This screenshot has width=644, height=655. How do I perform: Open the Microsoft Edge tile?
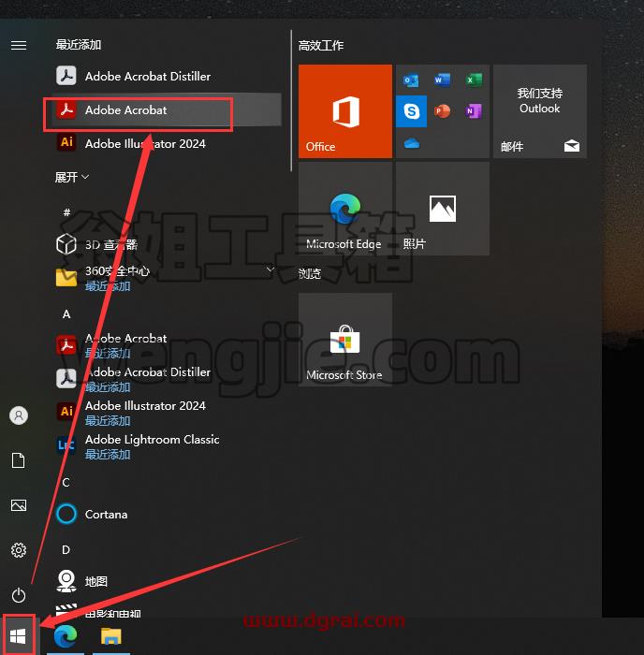coord(345,209)
